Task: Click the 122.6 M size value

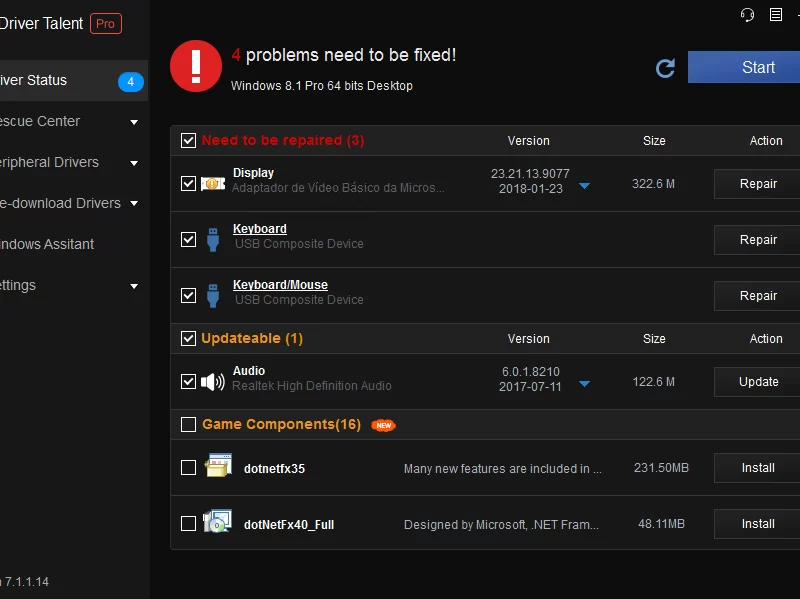Action: [x=653, y=382]
